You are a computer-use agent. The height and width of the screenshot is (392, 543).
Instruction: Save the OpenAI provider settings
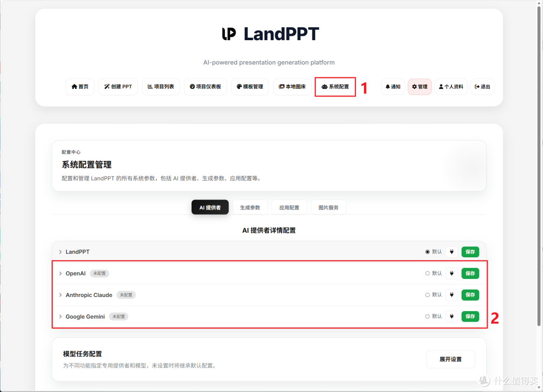470,273
